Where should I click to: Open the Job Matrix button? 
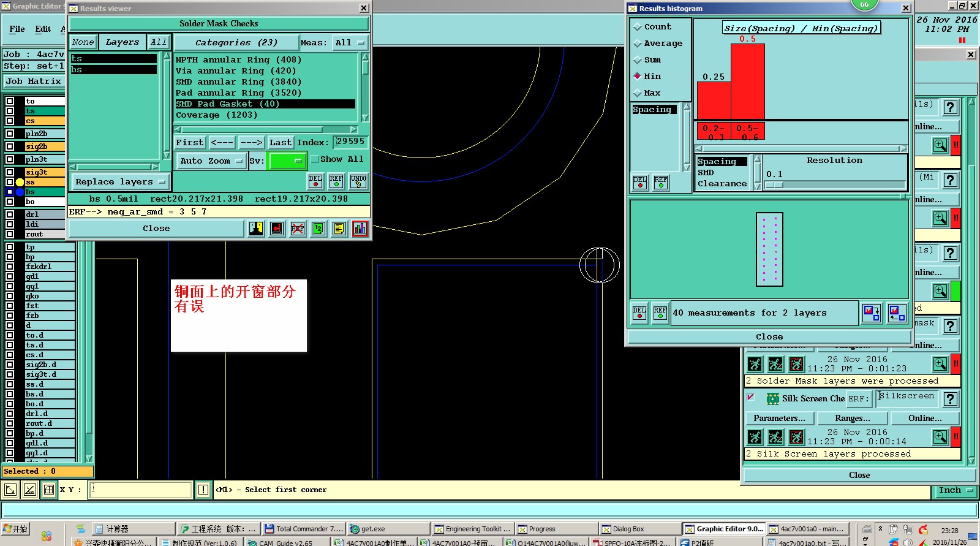pos(33,82)
